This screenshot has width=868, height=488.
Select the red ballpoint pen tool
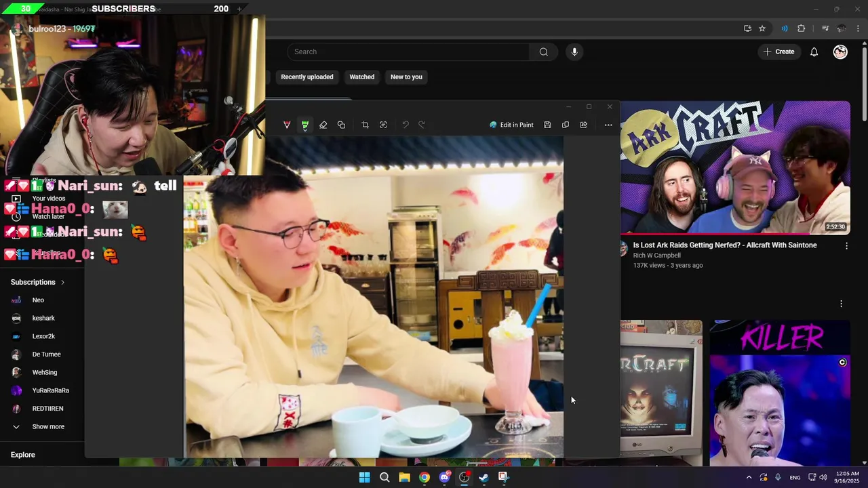point(287,125)
